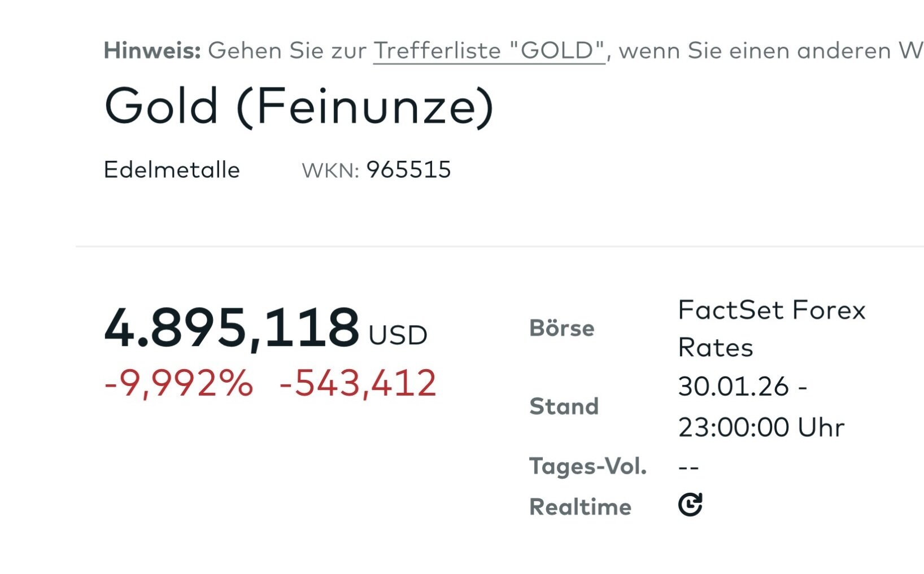Click the gold price 4.895,118
The height and width of the screenshot is (574, 924).
[232, 327]
